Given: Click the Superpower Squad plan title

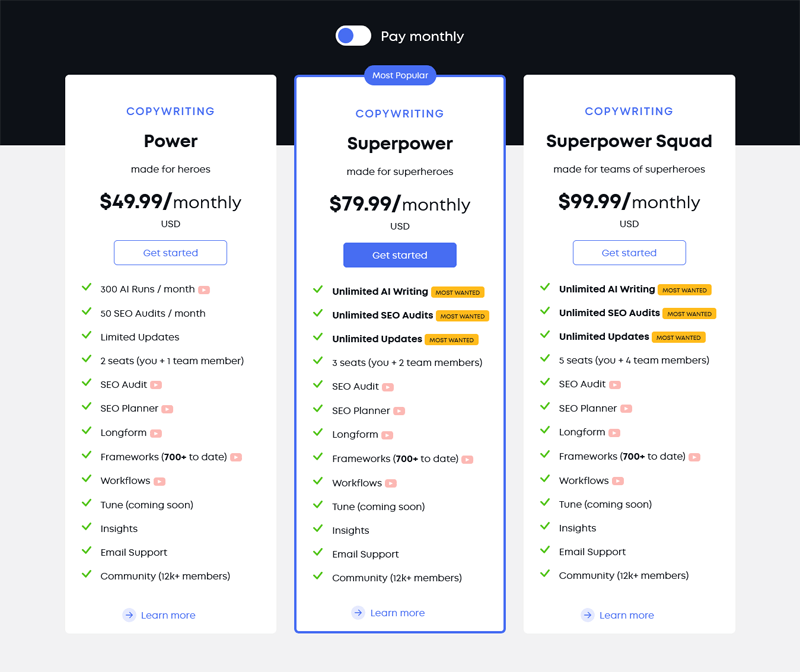Looking at the screenshot, I should 629,141.
